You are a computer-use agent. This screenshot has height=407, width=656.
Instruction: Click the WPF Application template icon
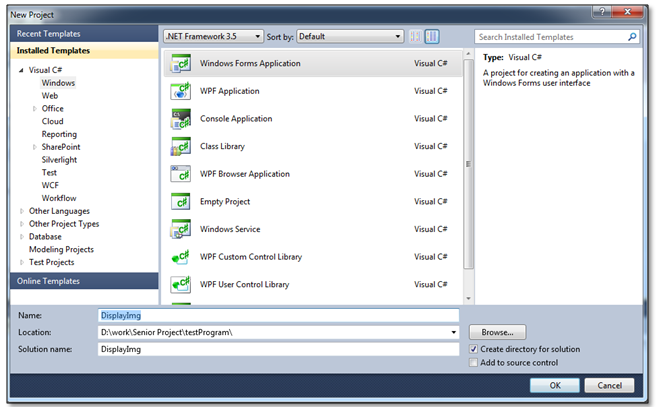pos(181,91)
